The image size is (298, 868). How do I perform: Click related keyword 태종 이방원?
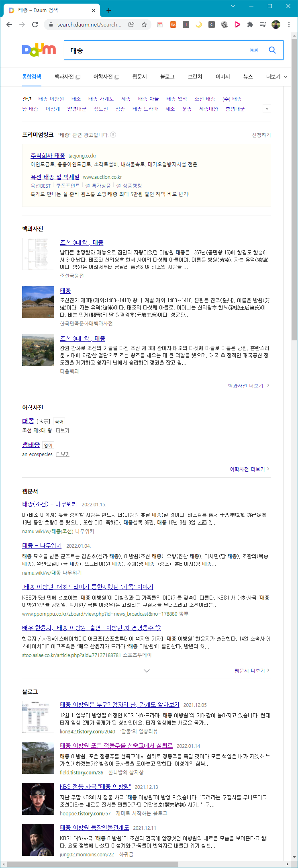(51, 99)
